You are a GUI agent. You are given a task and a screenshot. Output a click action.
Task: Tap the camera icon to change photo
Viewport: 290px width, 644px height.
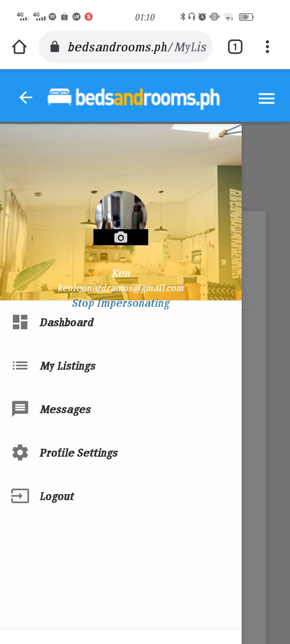coord(121,237)
